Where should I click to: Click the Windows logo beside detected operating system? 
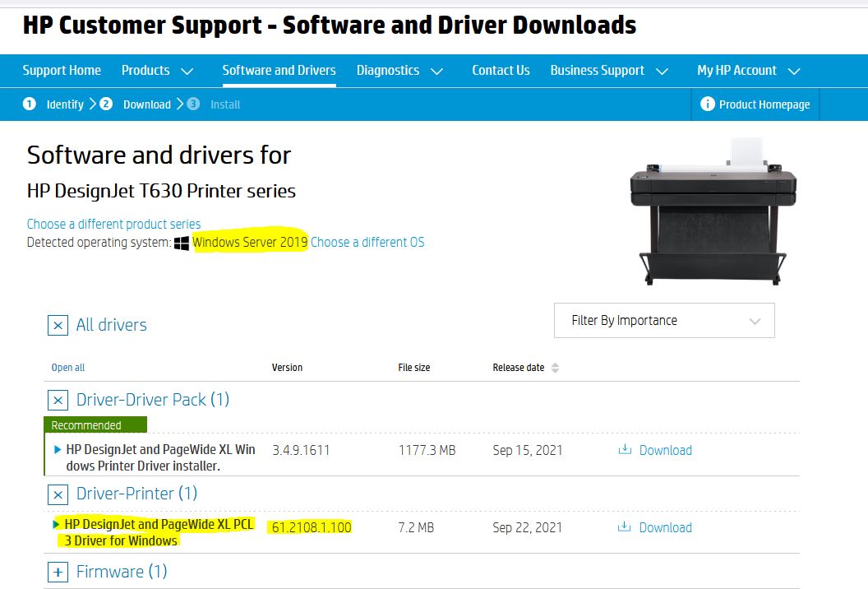tap(182, 242)
